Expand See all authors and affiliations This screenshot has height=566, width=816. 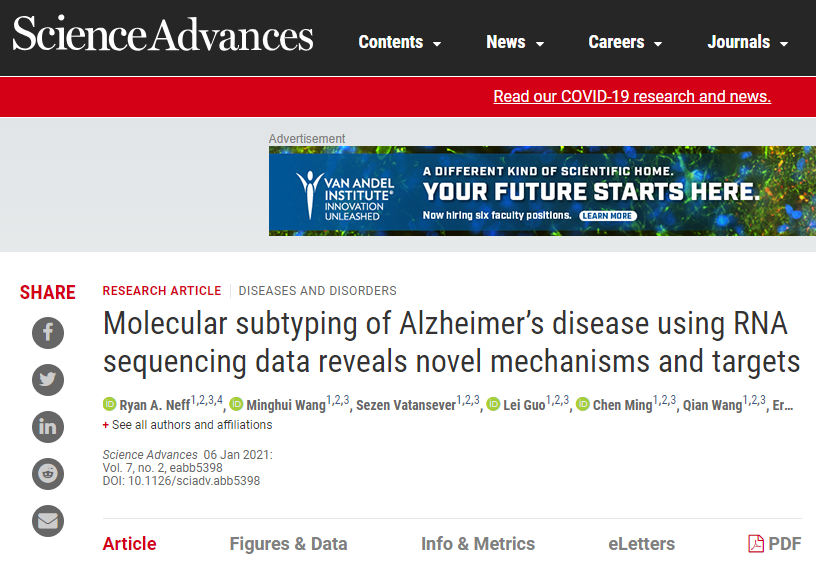point(187,425)
